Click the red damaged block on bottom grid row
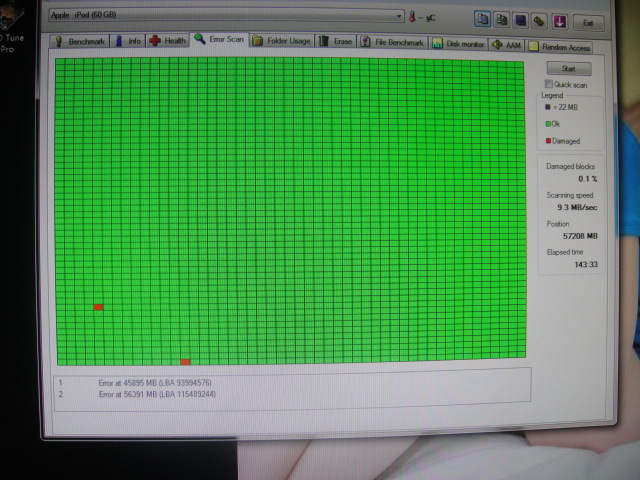This screenshot has width=640, height=480. (186, 361)
